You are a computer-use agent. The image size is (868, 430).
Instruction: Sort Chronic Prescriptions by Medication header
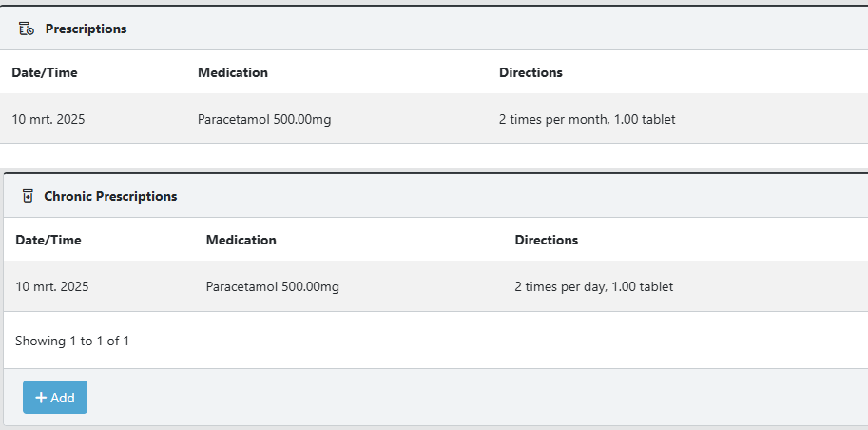click(x=241, y=240)
